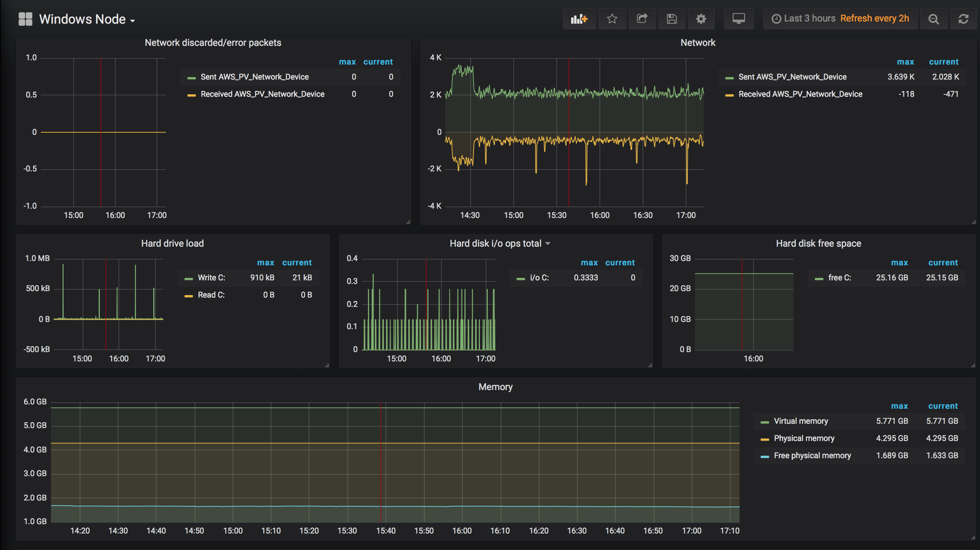Open the share dashboard icon

click(x=642, y=19)
